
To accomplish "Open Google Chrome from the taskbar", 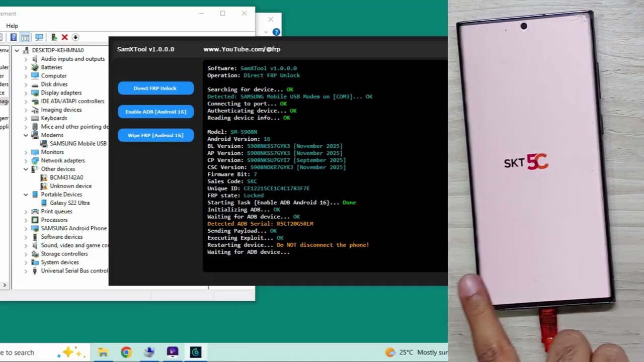I will tap(126, 352).
